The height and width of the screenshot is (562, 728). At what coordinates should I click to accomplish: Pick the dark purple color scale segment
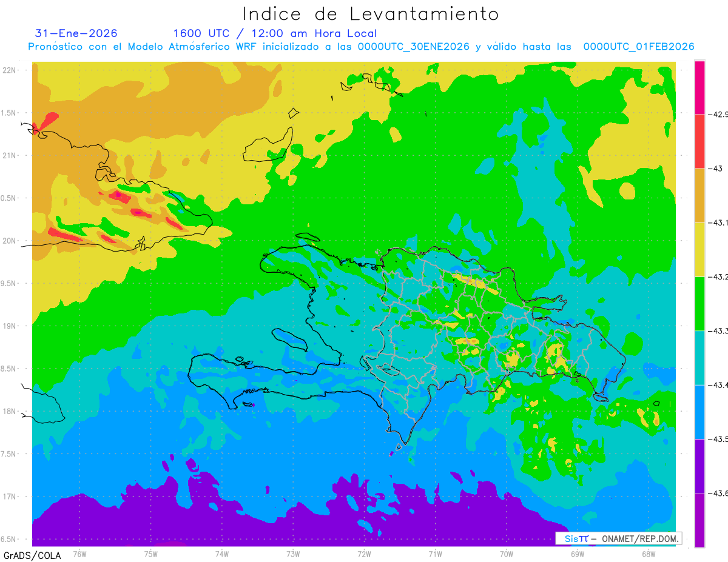click(x=699, y=466)
